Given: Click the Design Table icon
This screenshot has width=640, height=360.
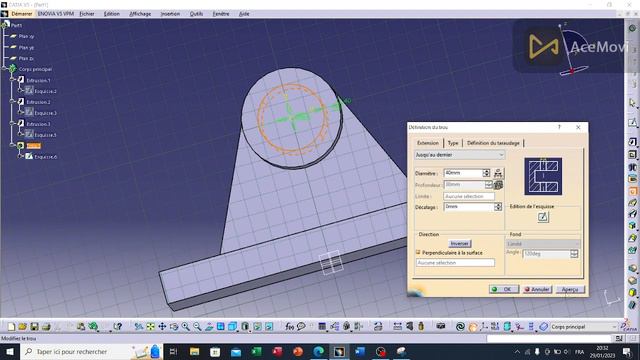Looking at the screenshot, I should coord(322,327).
